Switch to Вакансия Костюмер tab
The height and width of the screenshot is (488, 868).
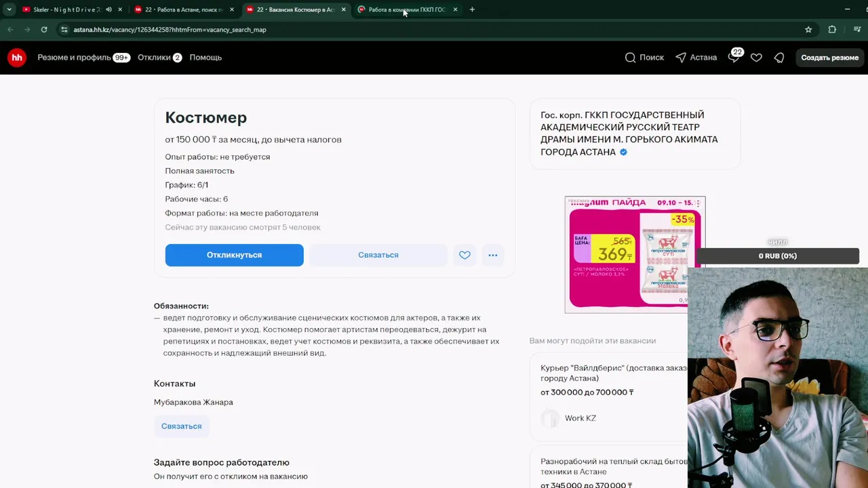(295, 9)
